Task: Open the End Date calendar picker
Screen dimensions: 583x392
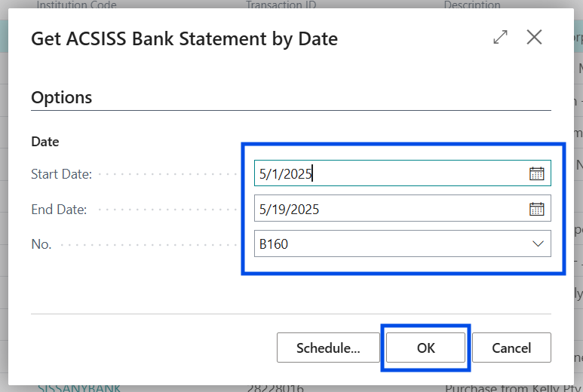Action: click(536, 209)
